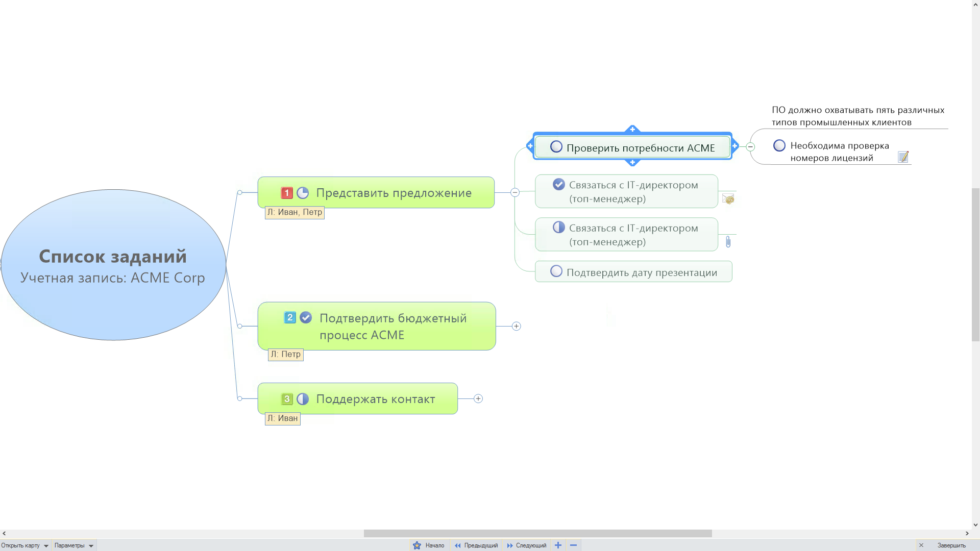Image resolution: width=980 pixels, height=551 pixels.
Task: Collapse the Представить предложение branch
Action: 515,192
